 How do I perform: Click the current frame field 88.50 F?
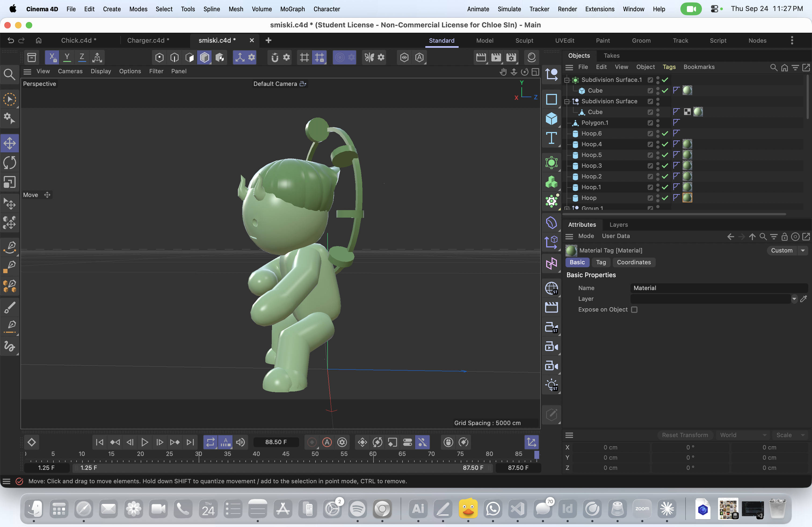[x=276, y=442]
